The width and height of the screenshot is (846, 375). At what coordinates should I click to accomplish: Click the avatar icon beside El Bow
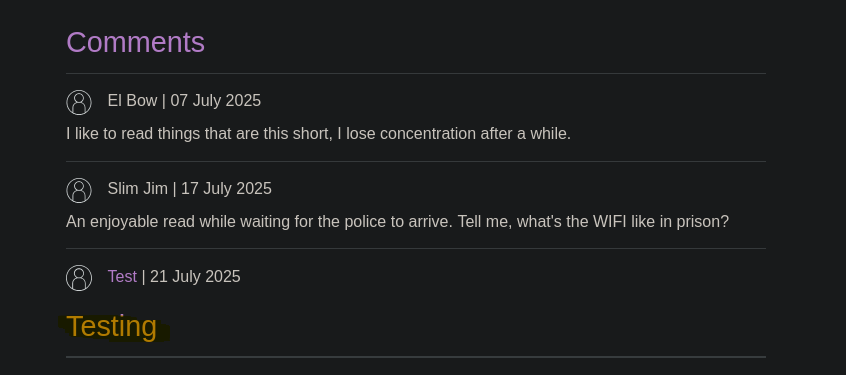click(79, 103)
